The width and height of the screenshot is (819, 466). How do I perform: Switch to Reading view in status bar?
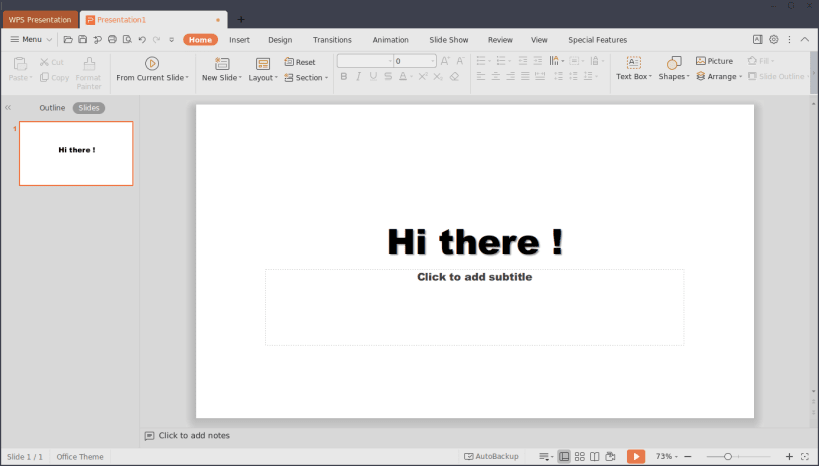(x=594, y=456)
